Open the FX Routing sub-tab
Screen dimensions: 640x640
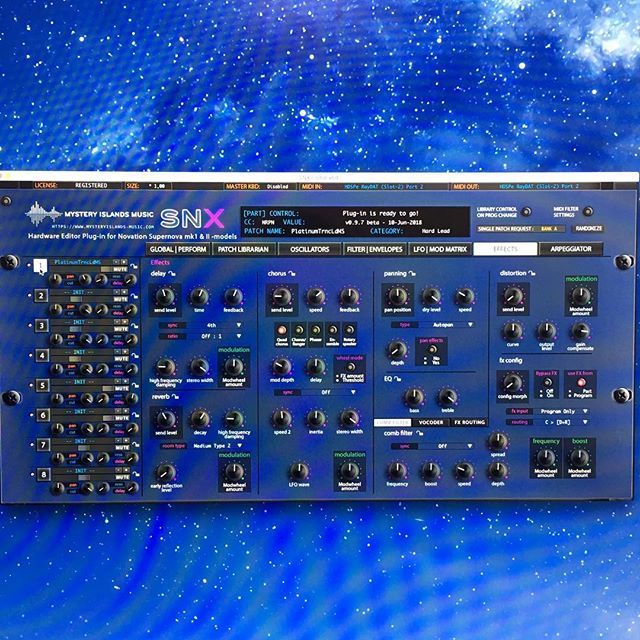pos(469,422)
